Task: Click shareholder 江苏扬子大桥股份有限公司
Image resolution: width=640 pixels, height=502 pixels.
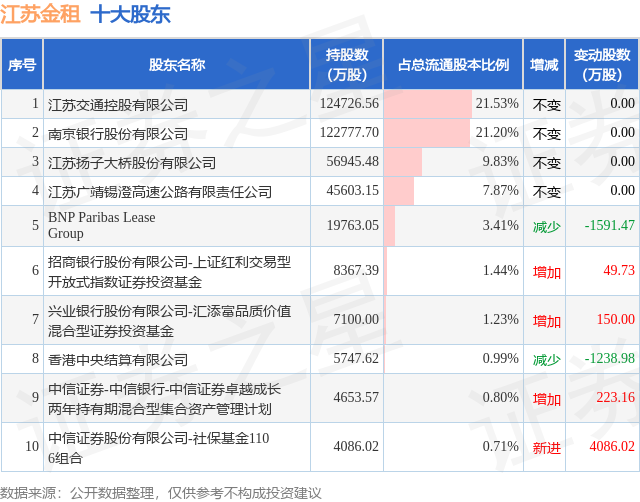Action: pyautogui.click(x=132, y=163)
